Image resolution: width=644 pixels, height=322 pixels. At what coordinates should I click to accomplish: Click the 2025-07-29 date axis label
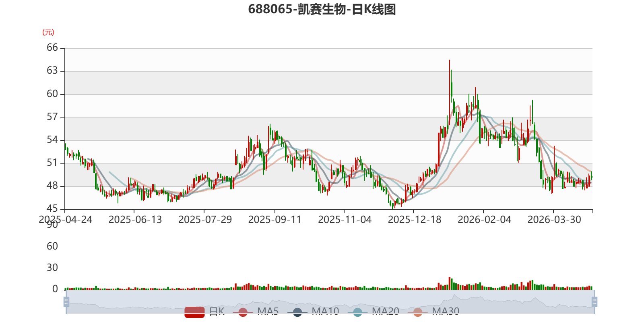205,220
